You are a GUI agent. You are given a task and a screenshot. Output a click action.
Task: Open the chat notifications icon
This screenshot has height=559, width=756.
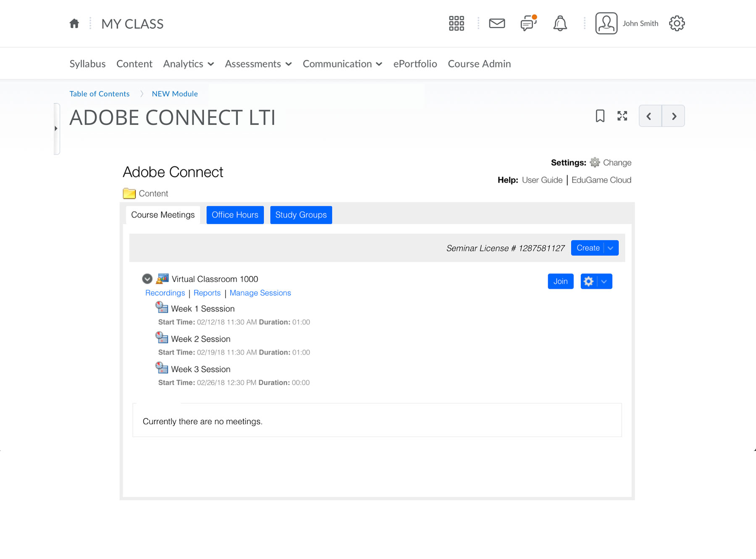(528, 24)
